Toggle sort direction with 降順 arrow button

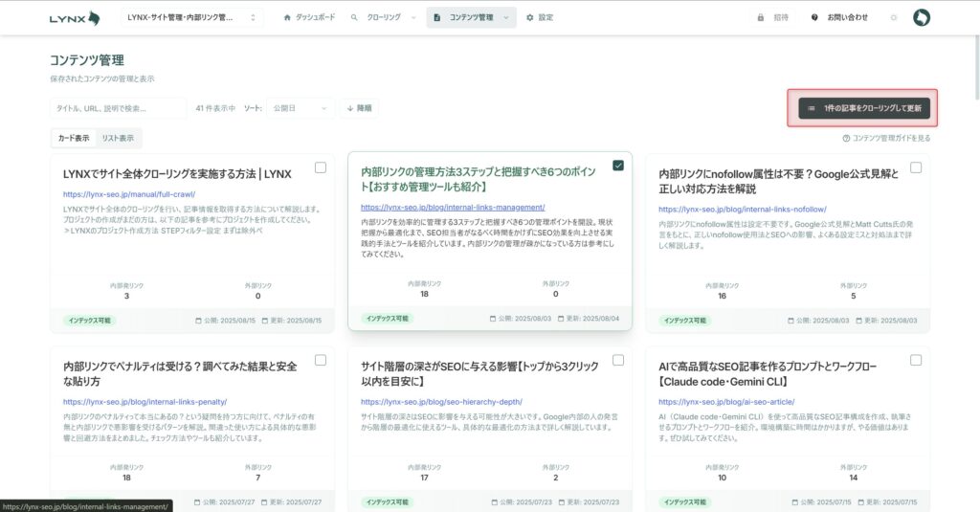click(x=358, y=108)
